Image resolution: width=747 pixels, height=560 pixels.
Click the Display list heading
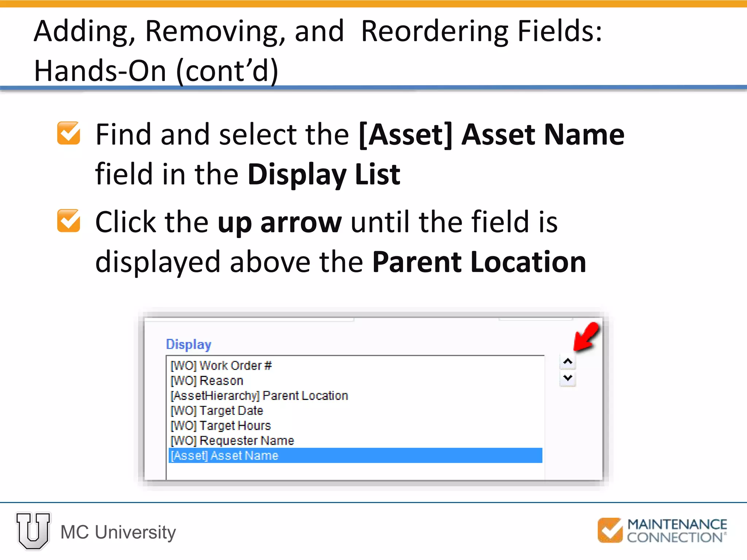[189, 345]
